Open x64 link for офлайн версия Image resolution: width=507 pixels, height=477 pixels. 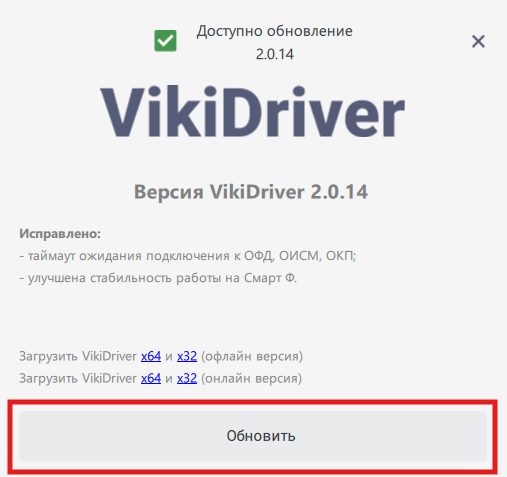(151, 356)
